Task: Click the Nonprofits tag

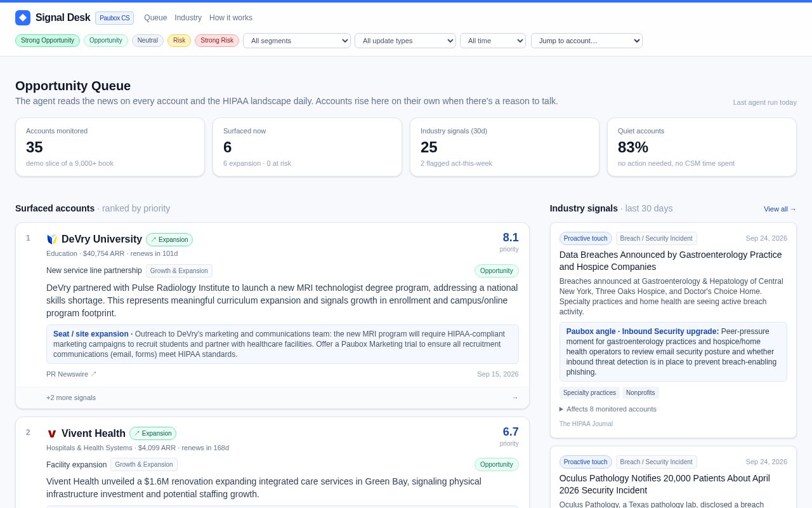Action: [641, 392]
